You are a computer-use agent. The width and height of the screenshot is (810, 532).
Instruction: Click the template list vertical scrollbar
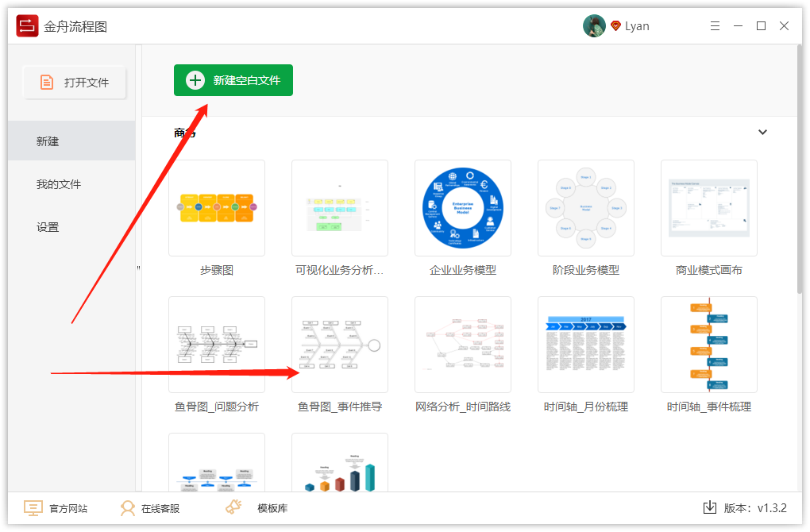pyautogui.click(x=799, y=171)
